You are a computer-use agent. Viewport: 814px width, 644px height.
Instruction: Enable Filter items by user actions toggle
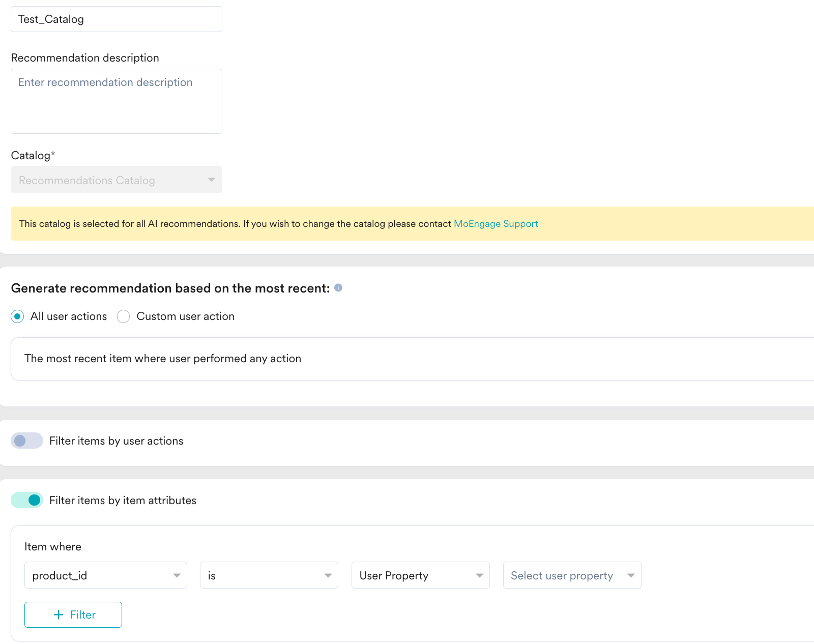point(27,441)
